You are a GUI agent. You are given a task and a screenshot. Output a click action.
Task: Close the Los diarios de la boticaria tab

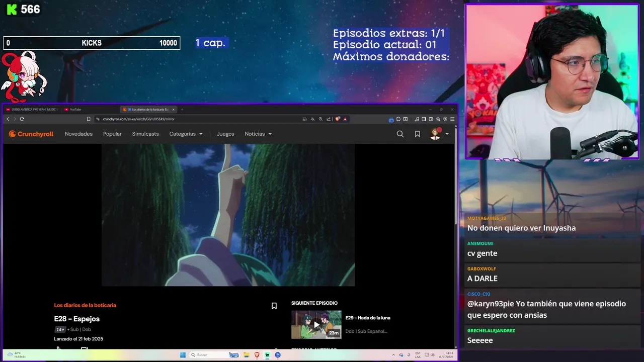click(174, 109)
